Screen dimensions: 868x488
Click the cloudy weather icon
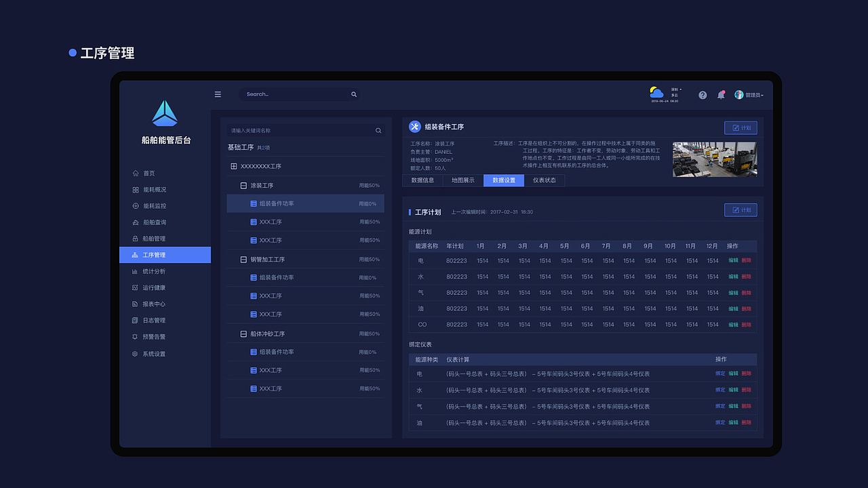[656, 92]
